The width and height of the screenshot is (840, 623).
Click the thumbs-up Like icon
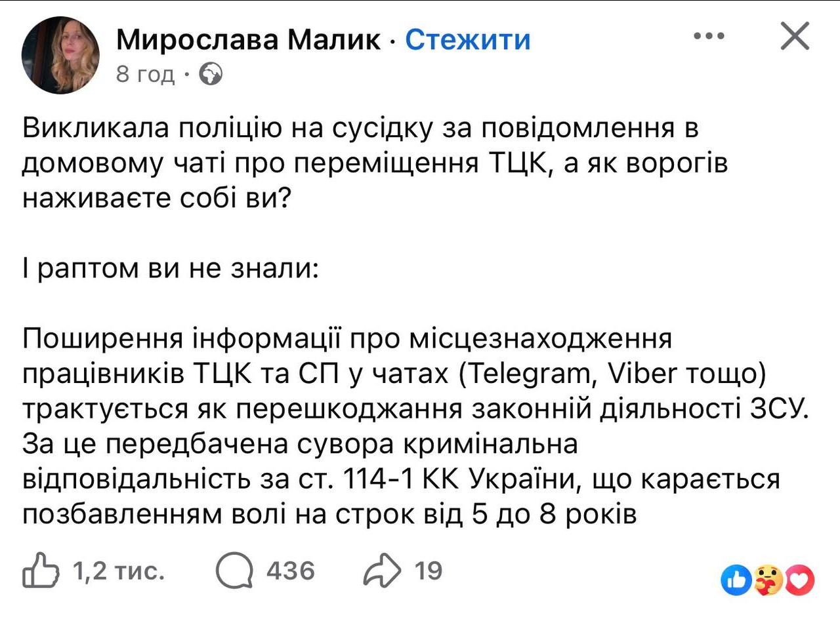coord(41,571)
